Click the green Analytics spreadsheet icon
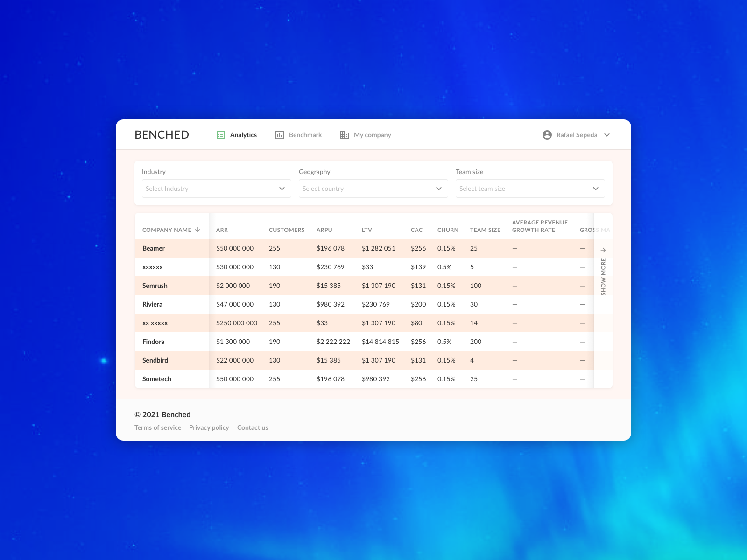 pos(220,134)
